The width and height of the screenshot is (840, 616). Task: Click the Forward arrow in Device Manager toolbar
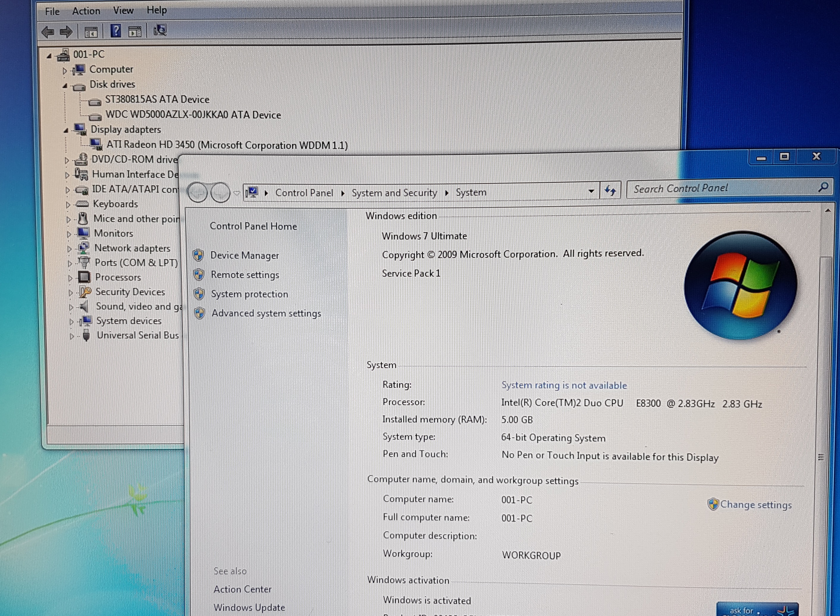(66, 32)
